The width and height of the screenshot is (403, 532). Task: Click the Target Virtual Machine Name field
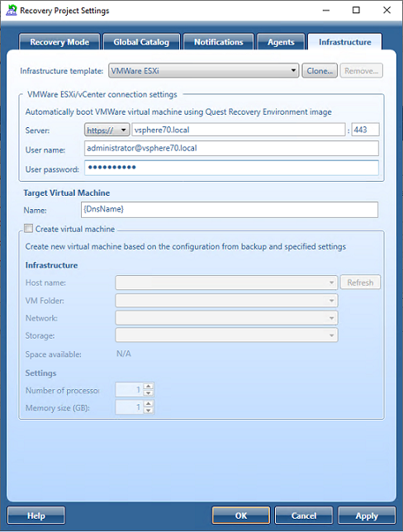[230, 210]
